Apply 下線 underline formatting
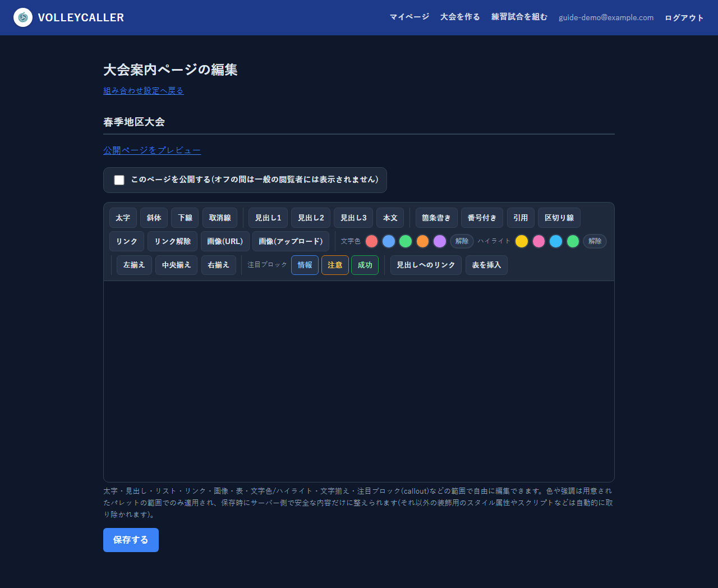The height and width of the screenshot is (588, 718). tap(185, 218)
